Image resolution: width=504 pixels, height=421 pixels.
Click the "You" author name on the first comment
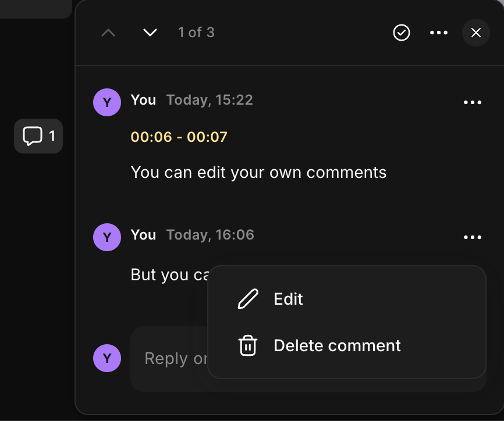click(143, 100)
